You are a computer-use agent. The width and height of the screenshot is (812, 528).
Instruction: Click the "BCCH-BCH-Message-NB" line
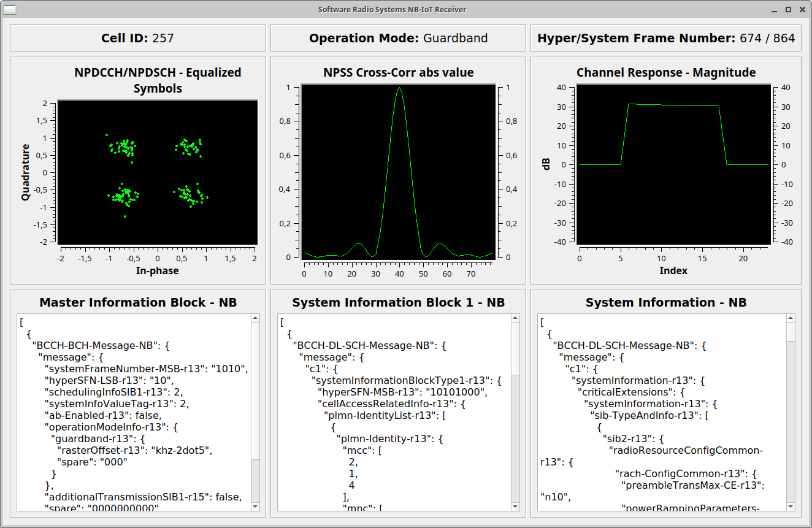click(100, 345)
